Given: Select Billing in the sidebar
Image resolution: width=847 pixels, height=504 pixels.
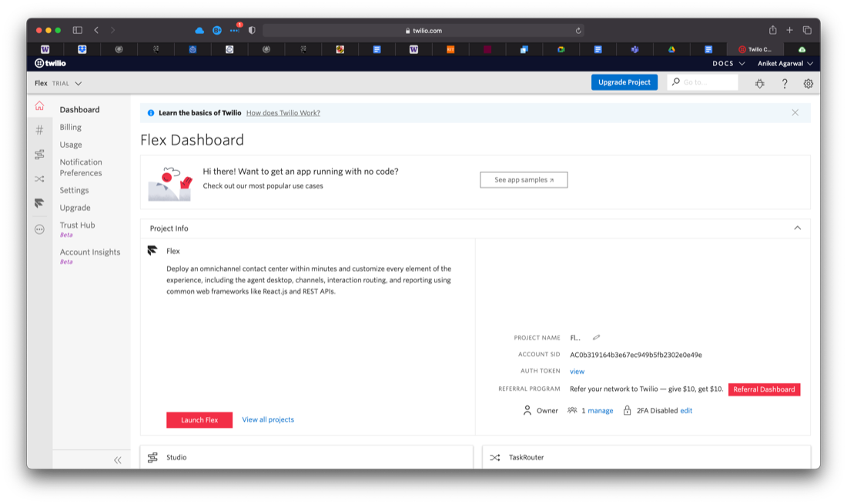Looking at the screenshot, I should point(70,128).
